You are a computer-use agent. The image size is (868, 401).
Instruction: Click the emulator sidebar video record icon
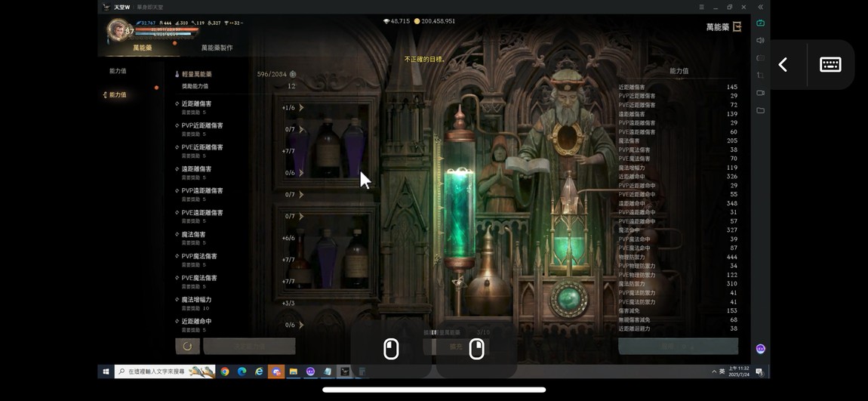pos(760,92)
